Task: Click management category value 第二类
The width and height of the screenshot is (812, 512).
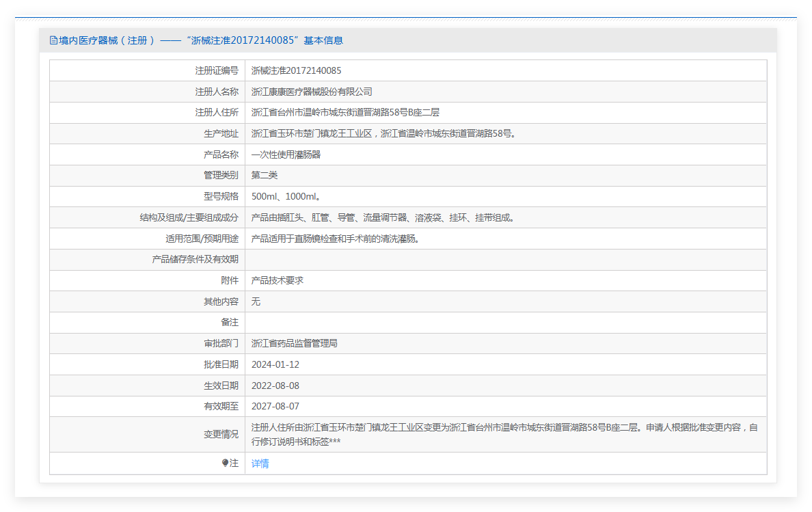Action: point(264,175)
